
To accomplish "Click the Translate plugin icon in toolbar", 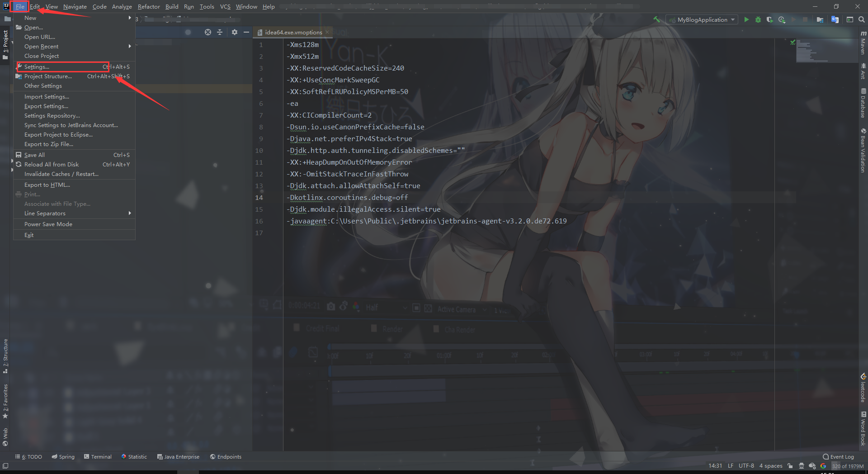I will 835,19.
